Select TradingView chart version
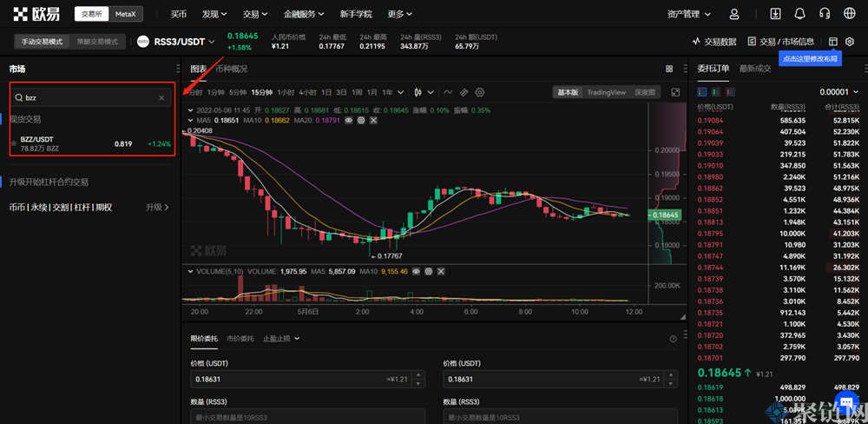Viewport: 868px width, 424px height. [606, 93]
